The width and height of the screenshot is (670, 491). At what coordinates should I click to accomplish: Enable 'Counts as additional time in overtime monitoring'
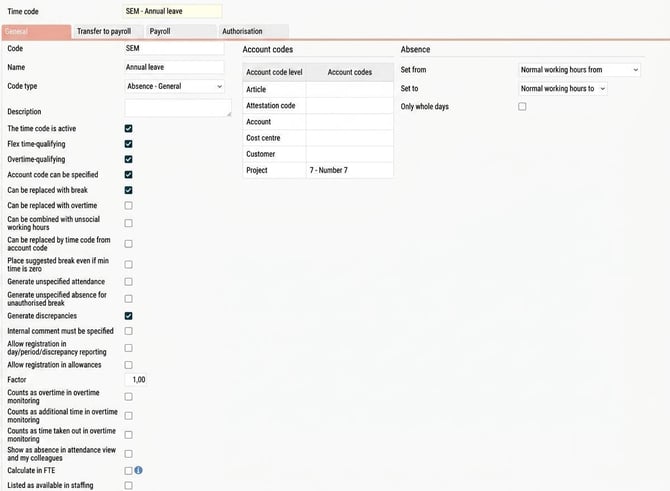click(128, 415)
